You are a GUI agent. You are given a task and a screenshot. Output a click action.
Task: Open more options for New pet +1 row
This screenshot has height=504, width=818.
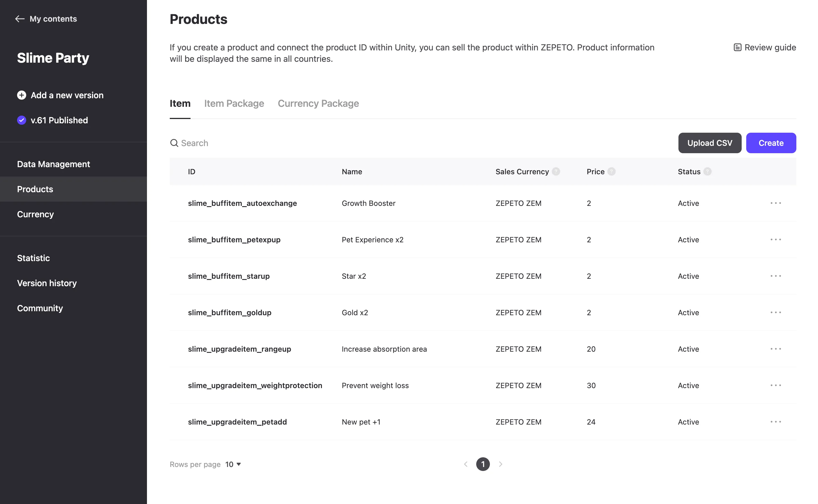[x=776, y=422]
